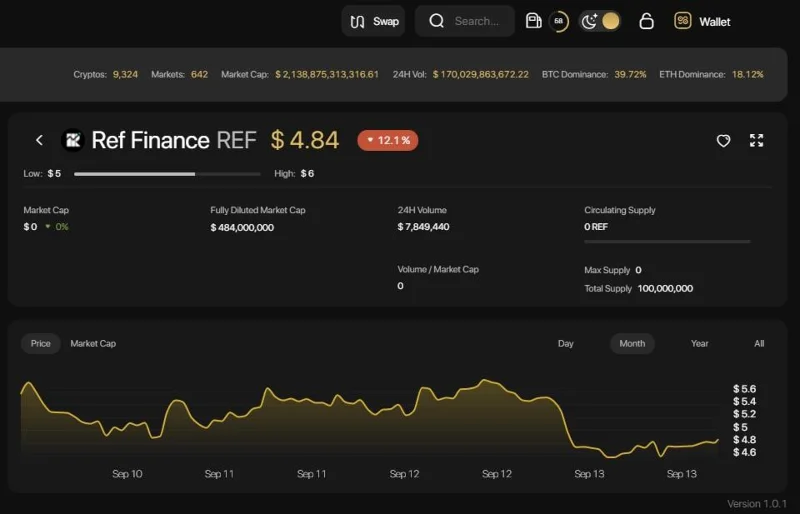The image size is (800, 514).
Task: Click the Markets count 642
Action: 199,75
